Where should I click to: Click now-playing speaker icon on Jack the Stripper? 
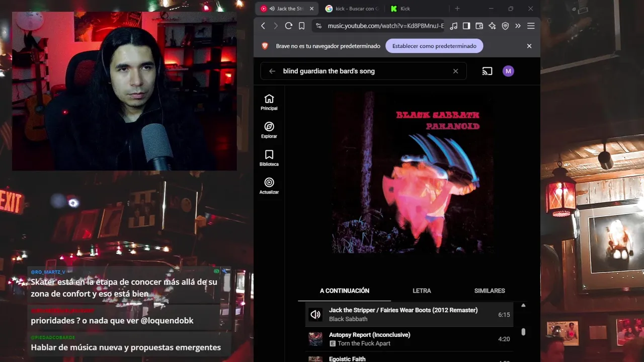[x=315, y=315]
